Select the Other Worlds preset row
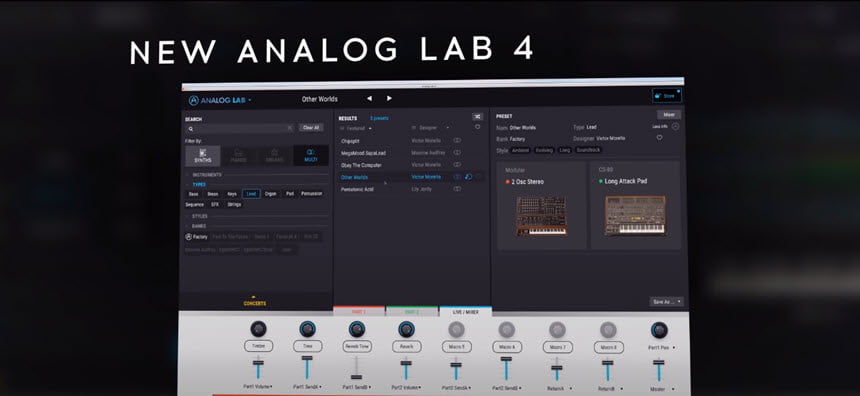 411,177
